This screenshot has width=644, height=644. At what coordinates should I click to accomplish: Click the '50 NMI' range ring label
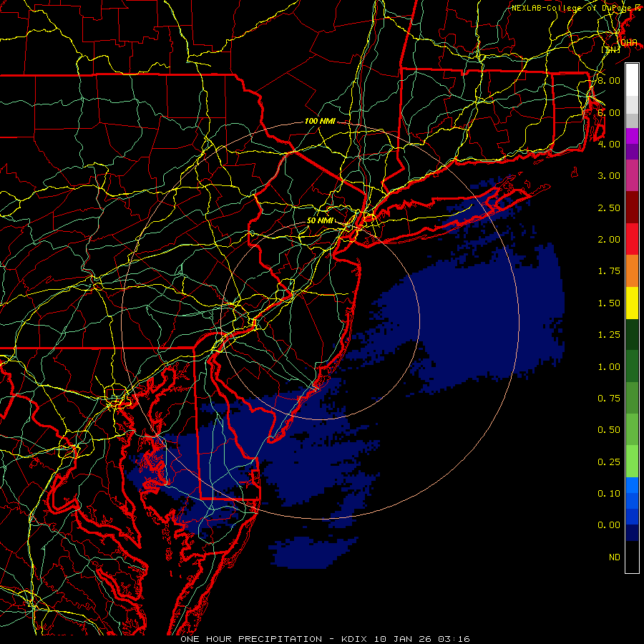(x=320, y=220)
